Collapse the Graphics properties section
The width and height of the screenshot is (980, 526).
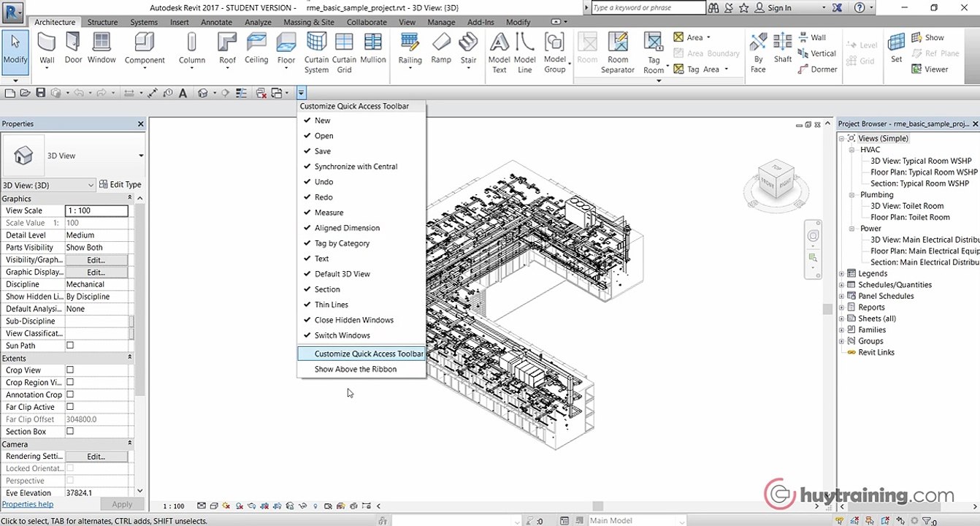[130, 198]
